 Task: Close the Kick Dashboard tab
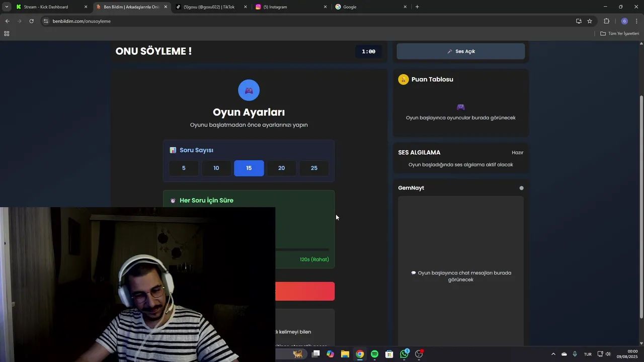[86, 7]
